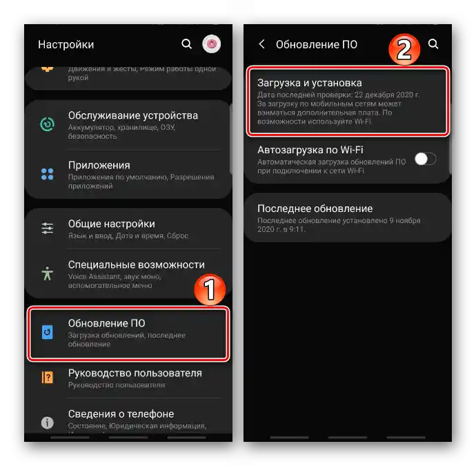Screen dimensions: 476x466
Task: Tap the blue Обновление ПО update icon
Action: [x=48, y=332]
